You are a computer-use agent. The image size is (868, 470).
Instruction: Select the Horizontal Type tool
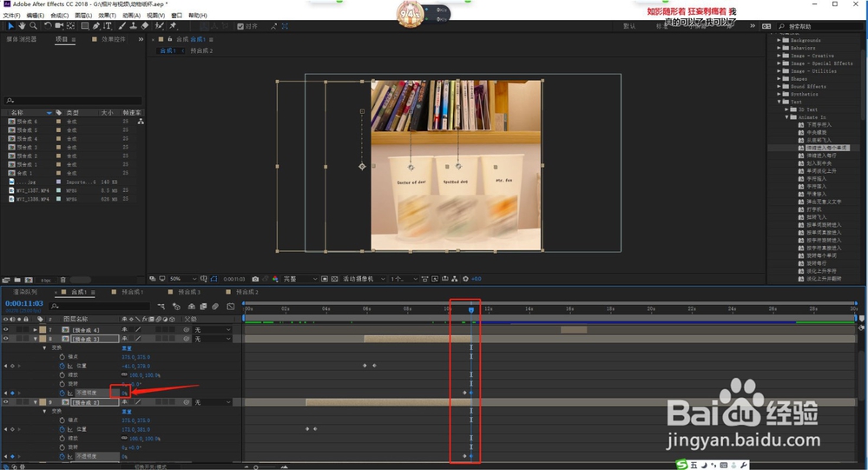(x=108, y=26)
